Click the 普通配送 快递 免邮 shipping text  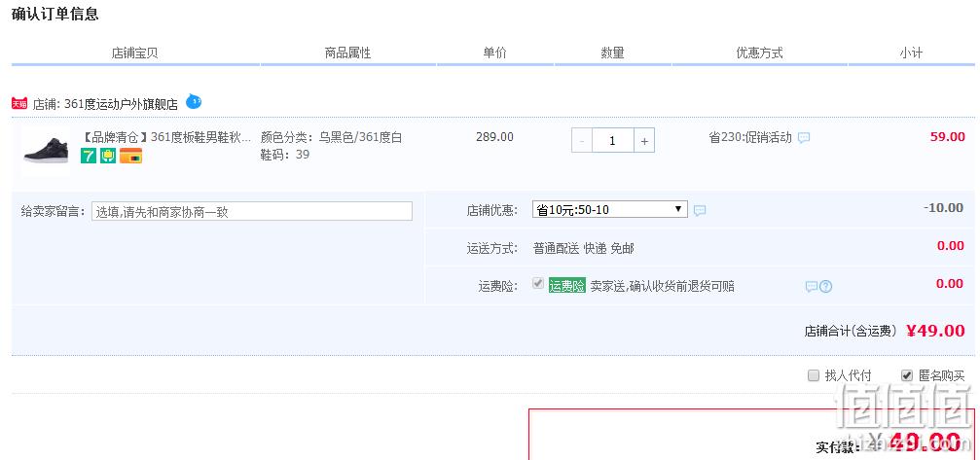584,248
